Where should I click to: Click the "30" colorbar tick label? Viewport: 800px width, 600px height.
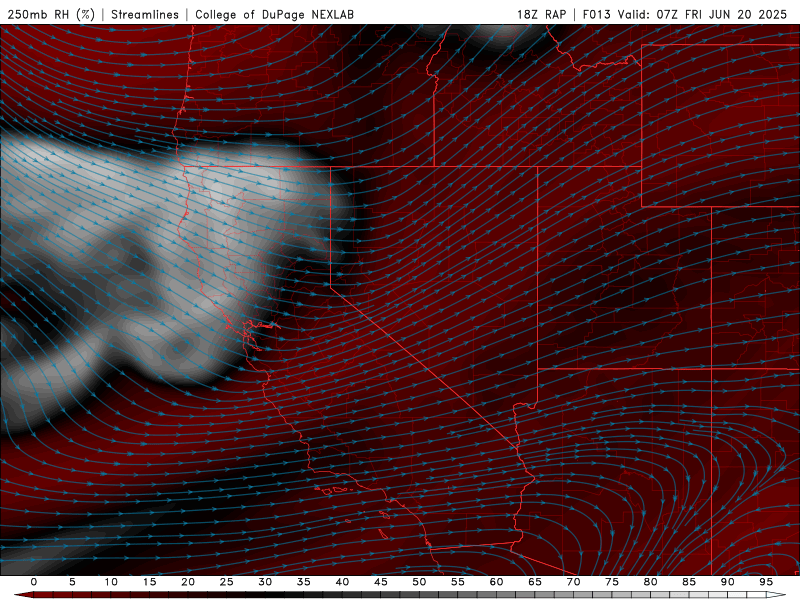click(x=265, y=582)
